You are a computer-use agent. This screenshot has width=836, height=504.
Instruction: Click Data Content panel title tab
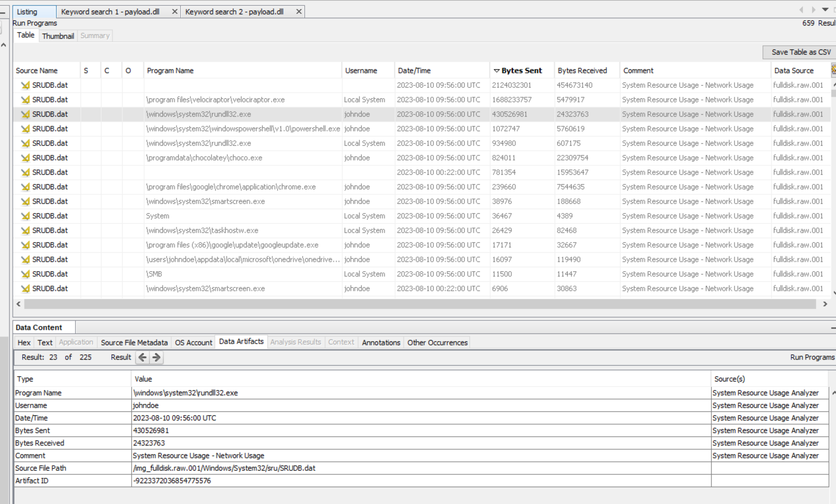[44, 328]
